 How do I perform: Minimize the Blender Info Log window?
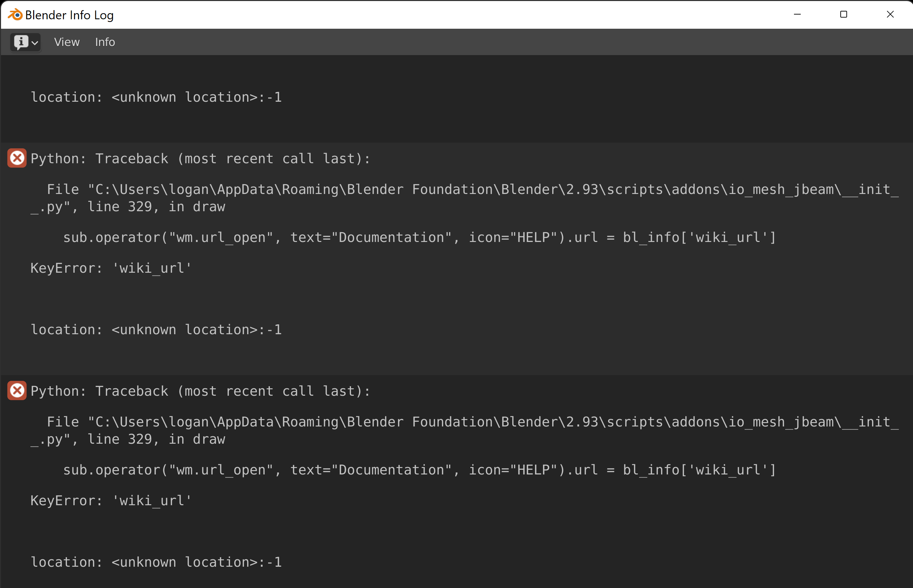pyautogui.click(x=797, y=15)
